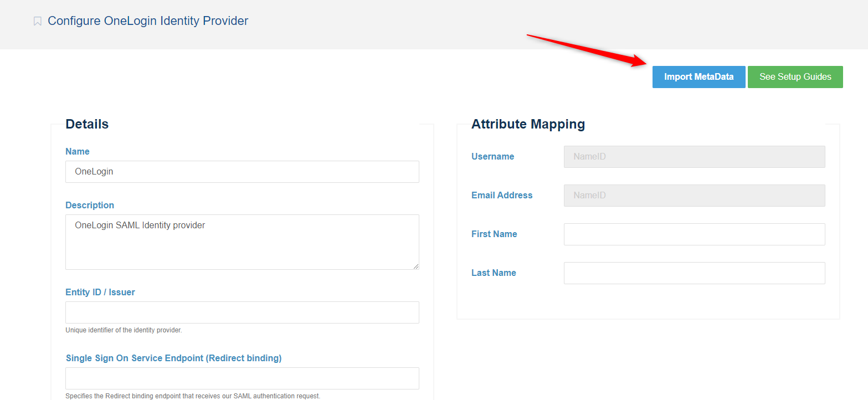Click the Configure OneLogin Identity Provider title
This screenshot has width=868, height=400.
(x=148, y=21)
